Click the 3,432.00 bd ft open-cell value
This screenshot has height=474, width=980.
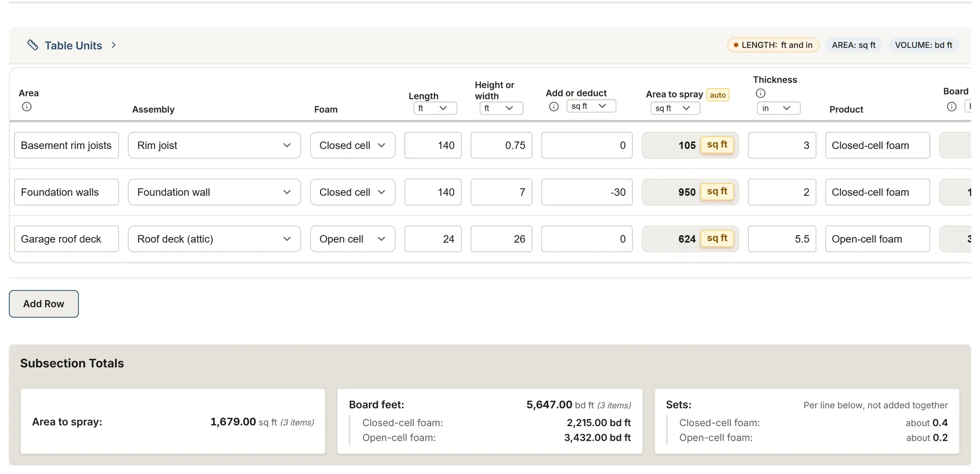(x=597, y=438)
